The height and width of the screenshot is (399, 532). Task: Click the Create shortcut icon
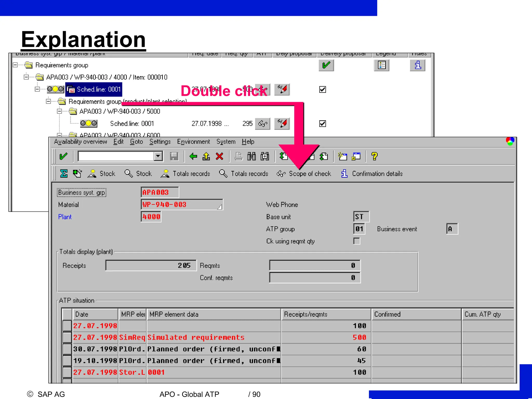[x=356, y=156]
